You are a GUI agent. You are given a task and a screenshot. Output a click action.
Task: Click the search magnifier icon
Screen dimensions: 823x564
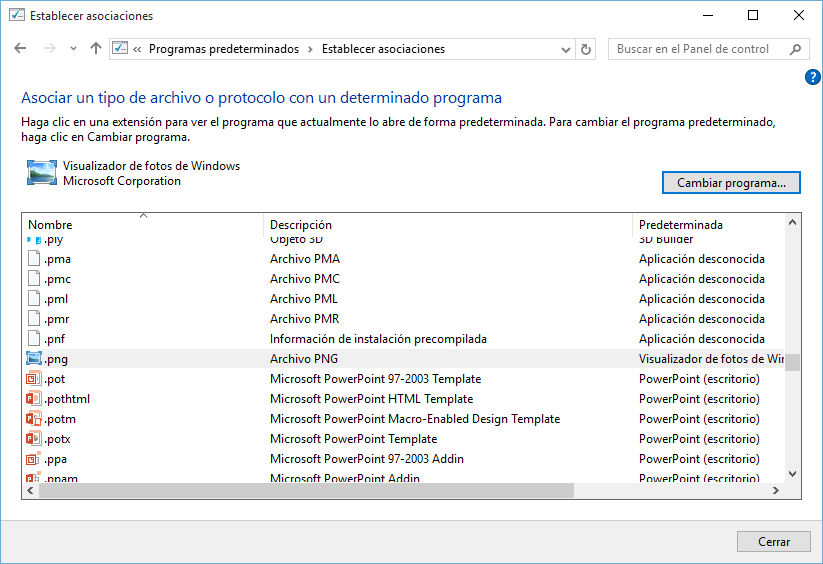point(796,49)
